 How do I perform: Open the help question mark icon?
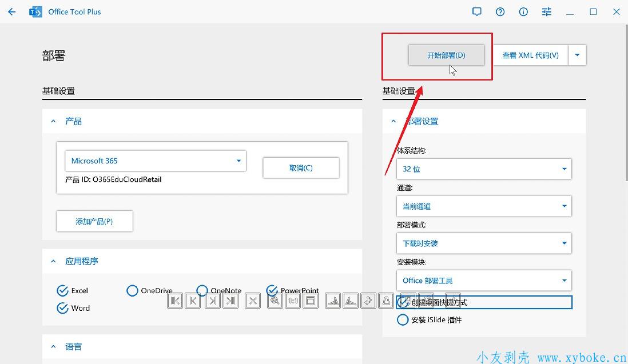coord(500,12)
